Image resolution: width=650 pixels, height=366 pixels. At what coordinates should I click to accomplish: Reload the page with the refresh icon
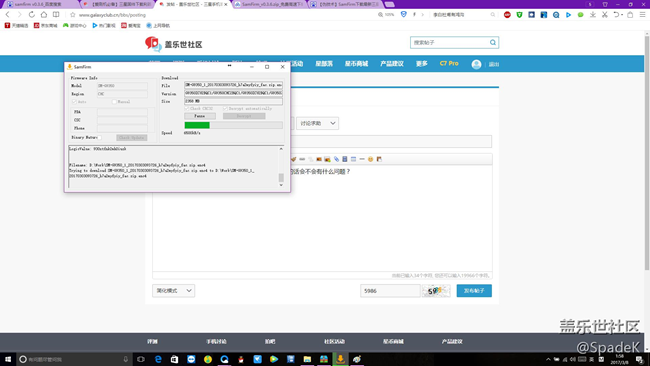click(x=32, y=15)
